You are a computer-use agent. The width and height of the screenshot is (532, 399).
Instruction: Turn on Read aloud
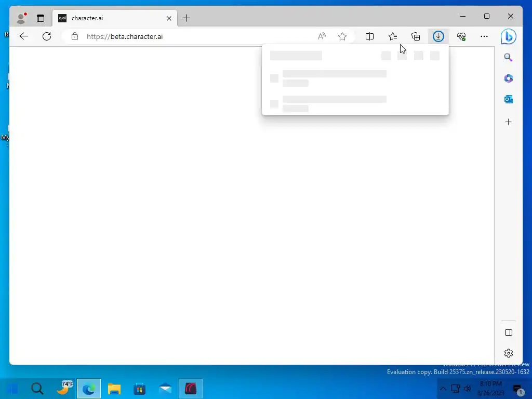[x=322, y=36]
